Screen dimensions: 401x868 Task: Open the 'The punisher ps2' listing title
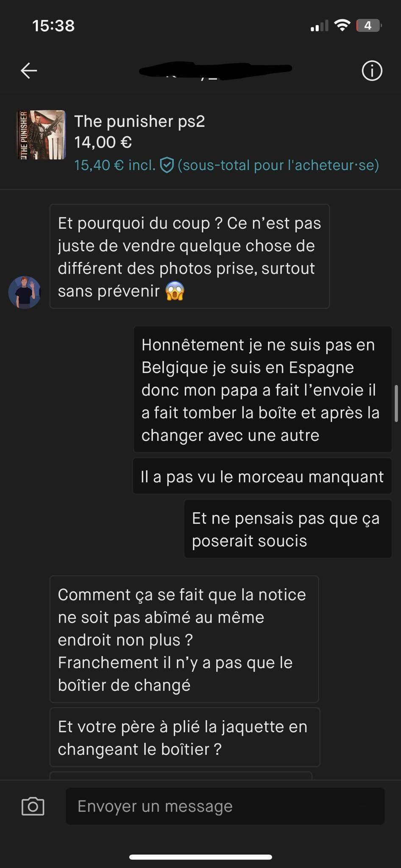tap(139, 121)
